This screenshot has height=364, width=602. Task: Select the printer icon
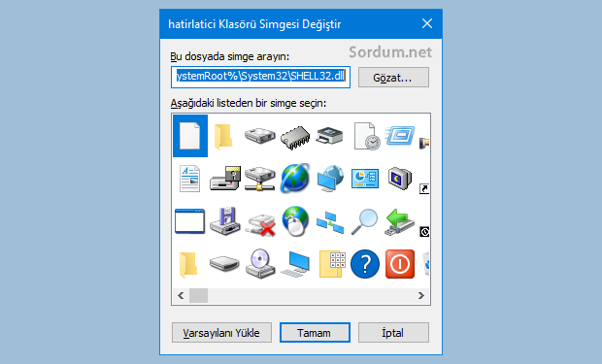[x=329, y=136]
